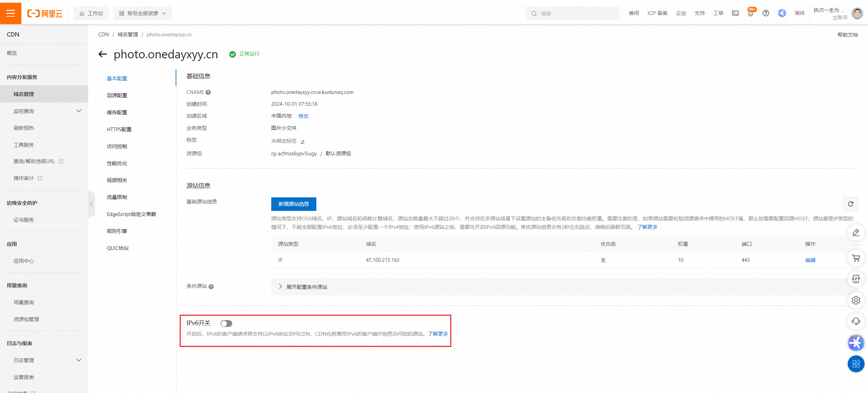Collapse the left sidebar handle
Screen dimensions: 868x393
point(91,204)
